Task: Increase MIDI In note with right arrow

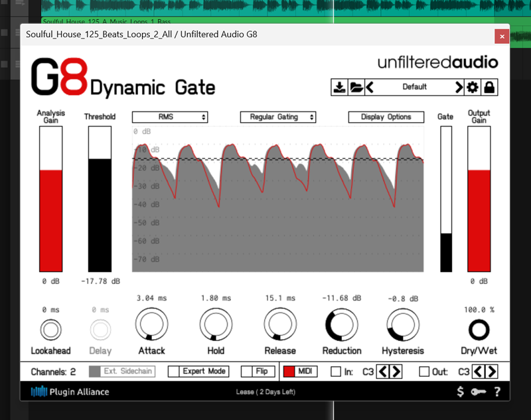Action: tap(396, 372)
